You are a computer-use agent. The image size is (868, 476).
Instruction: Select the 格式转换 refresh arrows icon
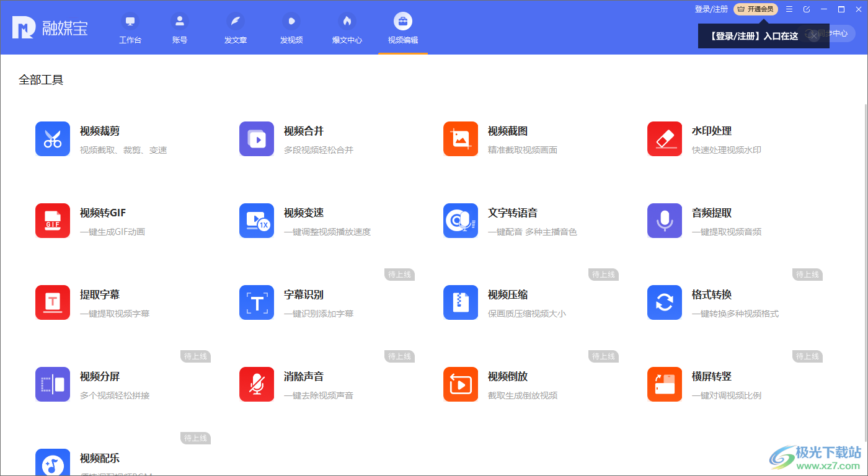(665, 302)
